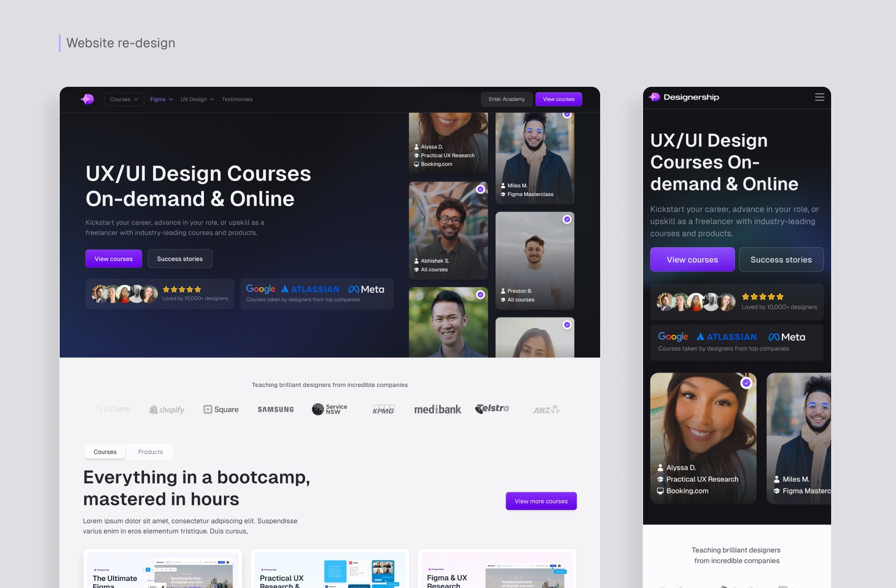This screenshot has height=588, width=896.
Task: Click verified checkmark badge on Abhishek's card
Action: (x=480, y=189)
